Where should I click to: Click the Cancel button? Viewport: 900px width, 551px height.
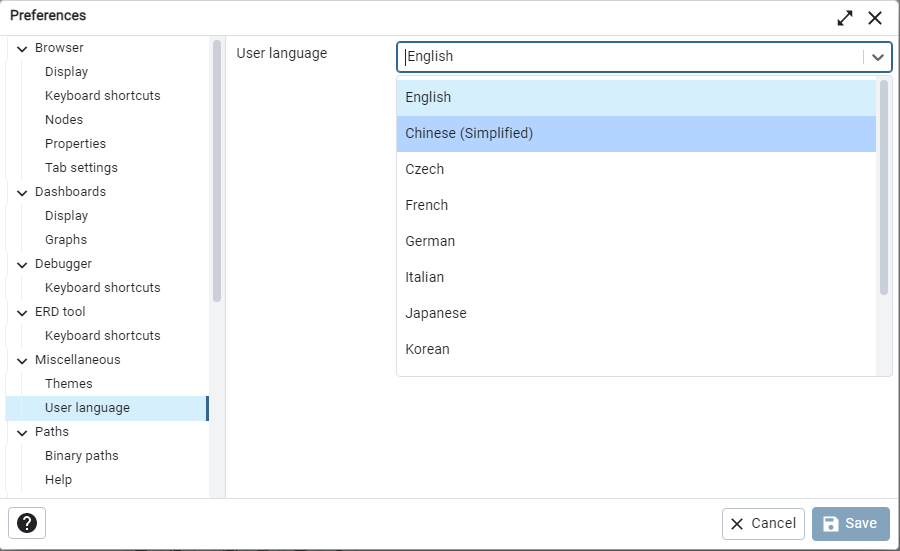(x=763, y=523)
